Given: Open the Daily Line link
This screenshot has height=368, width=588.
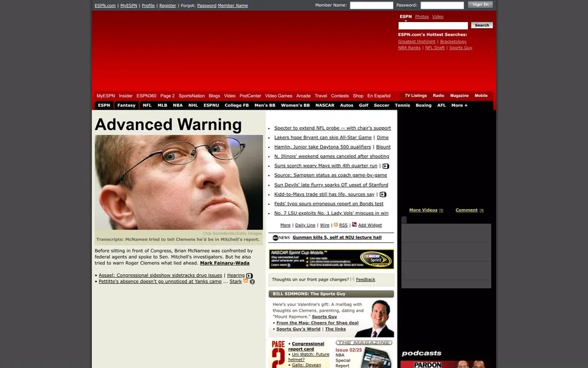Looking at the screenshot, I should point(305,225).
